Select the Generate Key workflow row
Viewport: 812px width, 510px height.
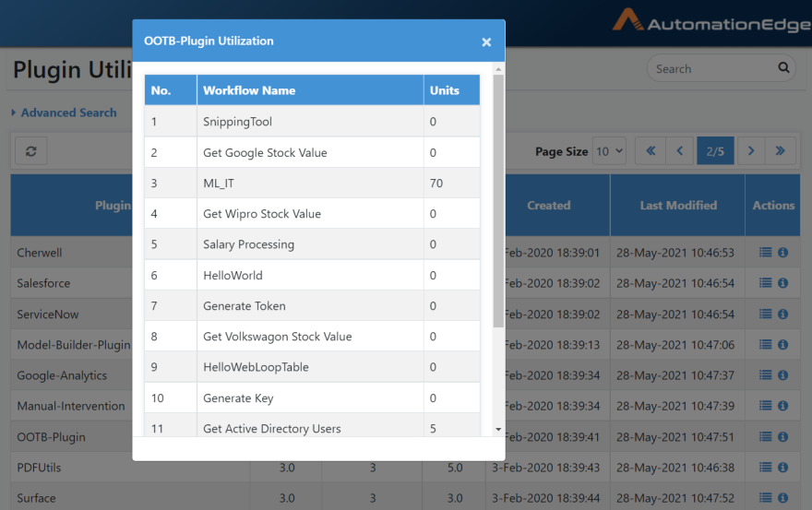(x=312, y=397)
